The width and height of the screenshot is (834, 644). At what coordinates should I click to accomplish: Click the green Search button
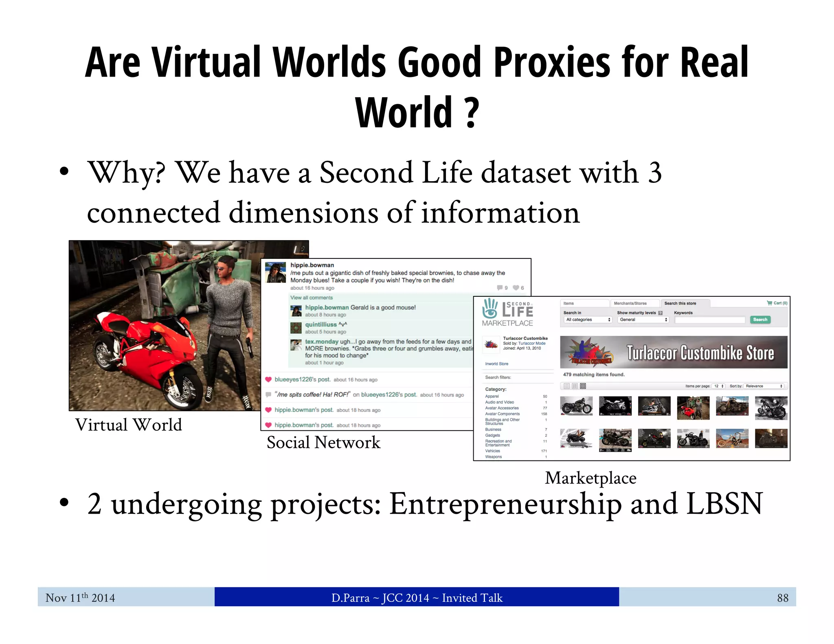[760, 320]
